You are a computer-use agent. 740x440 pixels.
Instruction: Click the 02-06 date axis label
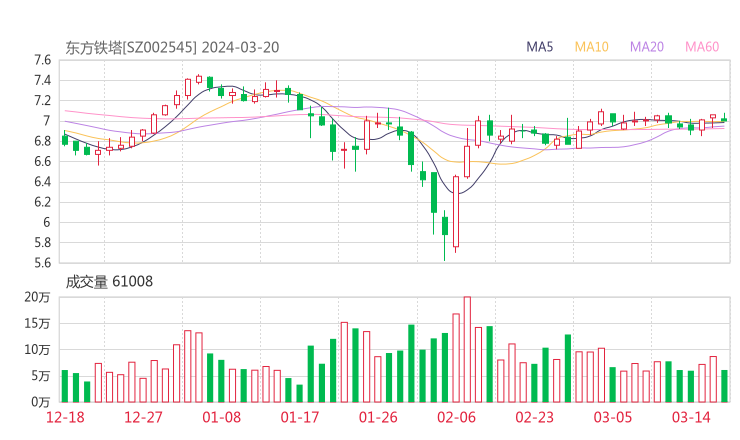pos(456,417)
